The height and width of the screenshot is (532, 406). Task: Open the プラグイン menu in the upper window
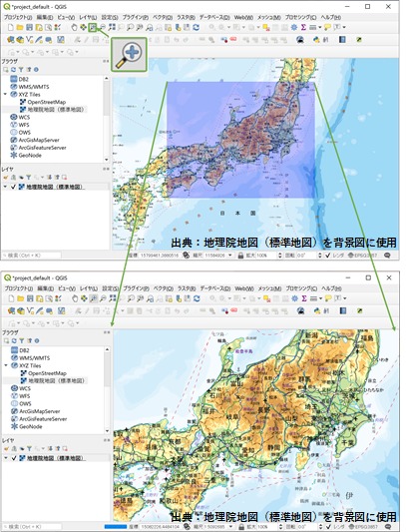tap(136, 17)
